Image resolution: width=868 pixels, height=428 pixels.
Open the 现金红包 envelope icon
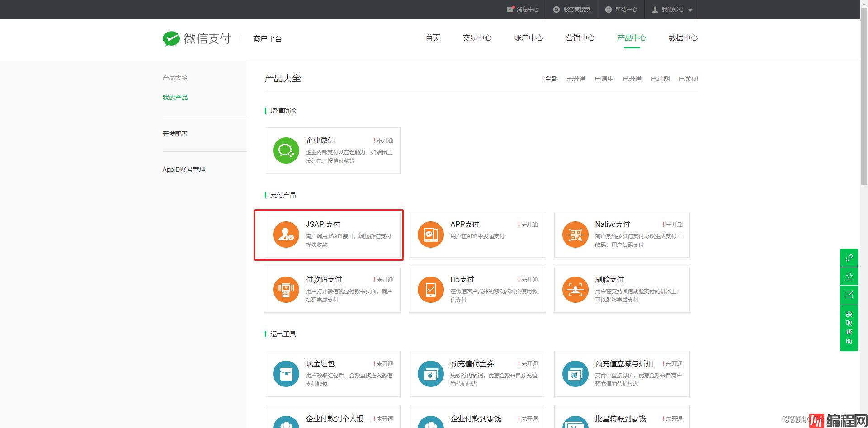coord(286,374)
